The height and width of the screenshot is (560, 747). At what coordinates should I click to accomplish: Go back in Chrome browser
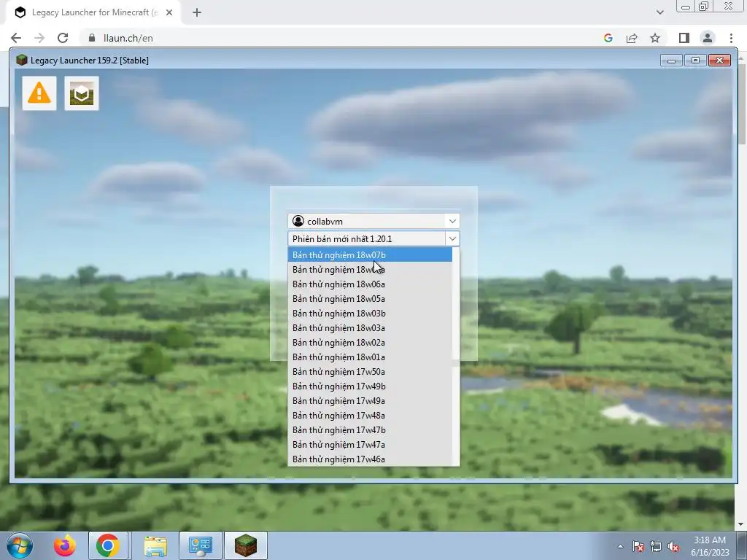[16, 38]
